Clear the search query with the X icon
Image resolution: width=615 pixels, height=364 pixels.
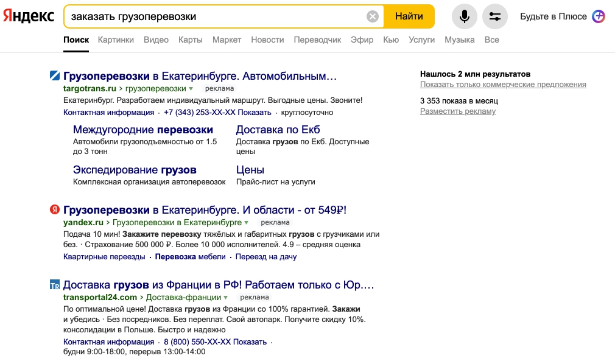point(372,16)
